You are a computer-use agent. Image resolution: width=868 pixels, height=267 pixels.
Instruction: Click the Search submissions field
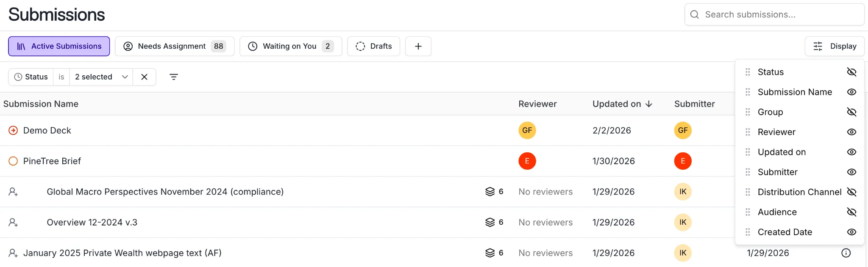coord(774,15)
